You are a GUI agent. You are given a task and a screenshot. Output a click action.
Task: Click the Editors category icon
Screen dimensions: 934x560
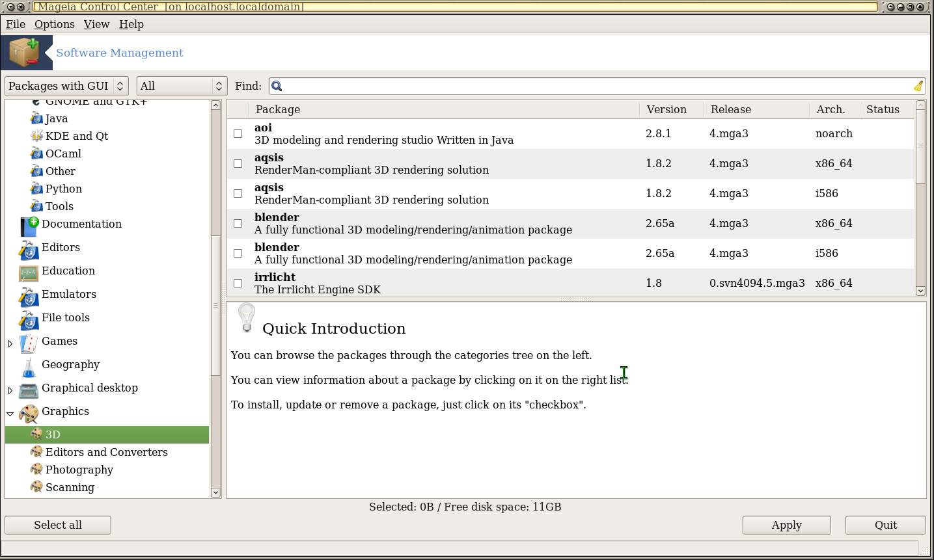[29, 250]
